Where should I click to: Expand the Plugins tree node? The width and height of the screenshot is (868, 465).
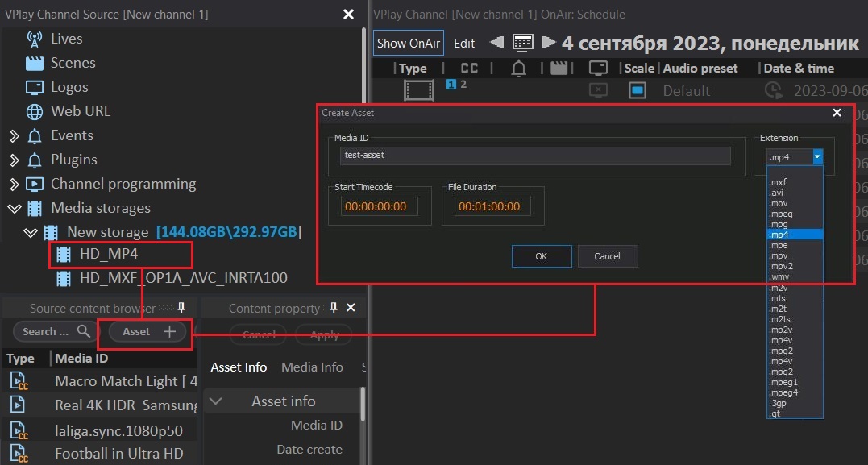pyautogui.click(x=15, y=160)
